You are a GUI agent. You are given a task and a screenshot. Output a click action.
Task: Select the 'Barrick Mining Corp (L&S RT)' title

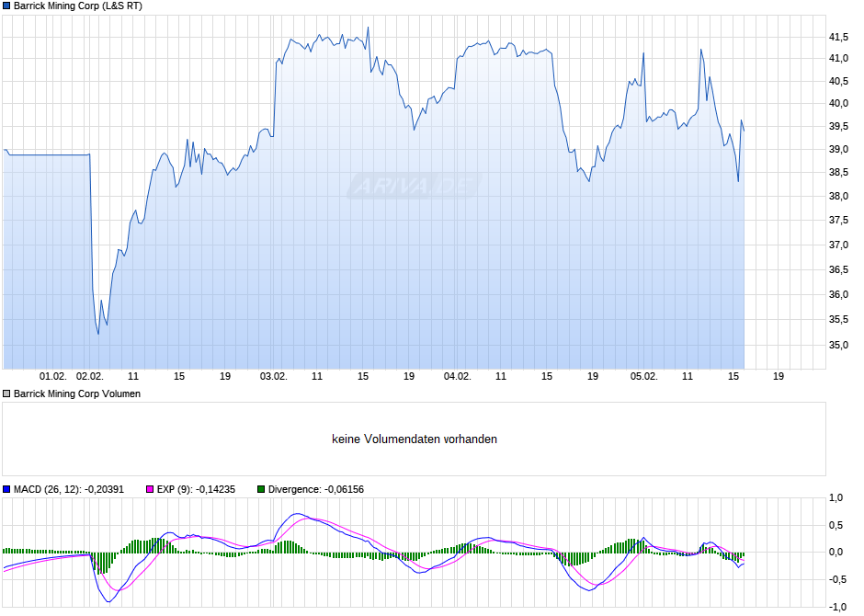click(78, 6)
